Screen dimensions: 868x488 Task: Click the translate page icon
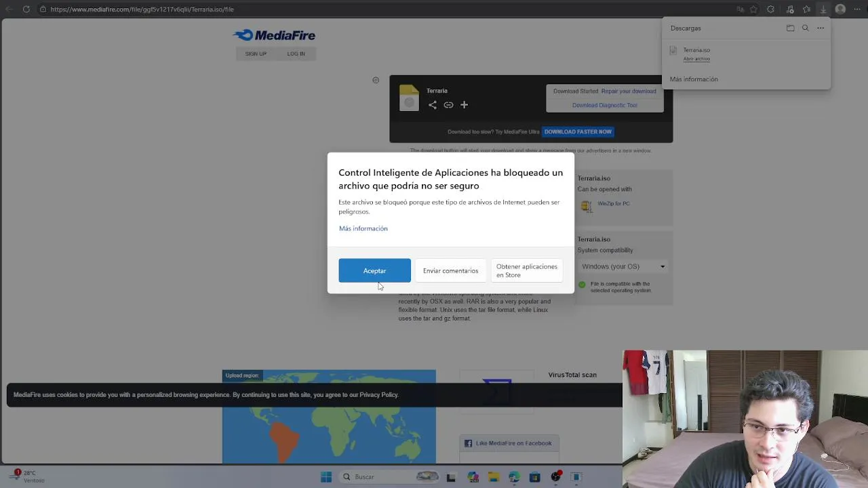[740, 9]
